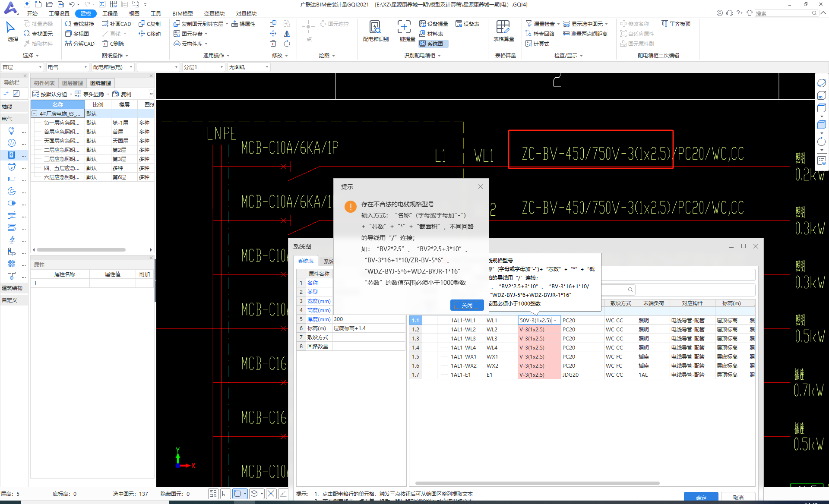Click the 名称 property link in 系统图
Screen dimensions: 829x504
[x=313, y=283]
